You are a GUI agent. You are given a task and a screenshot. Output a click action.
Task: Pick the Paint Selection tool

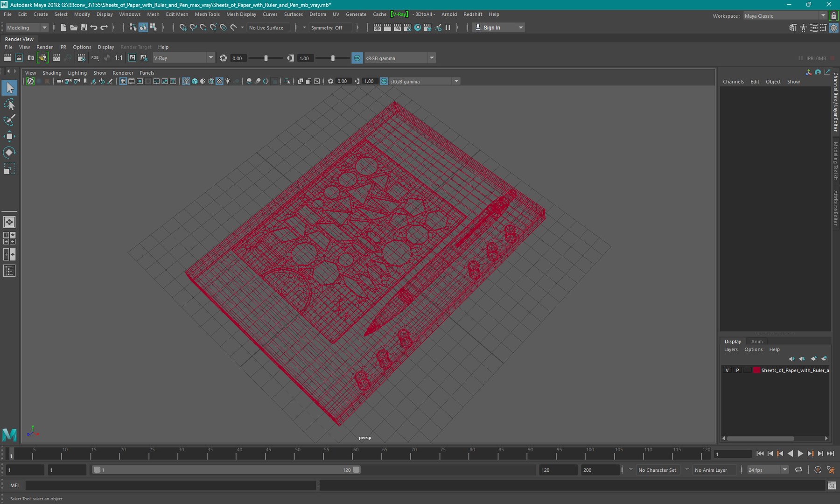9,120
